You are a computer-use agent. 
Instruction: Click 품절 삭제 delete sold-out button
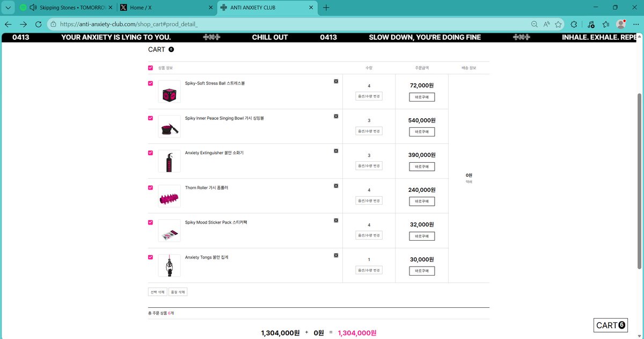[x=178, y=292]
